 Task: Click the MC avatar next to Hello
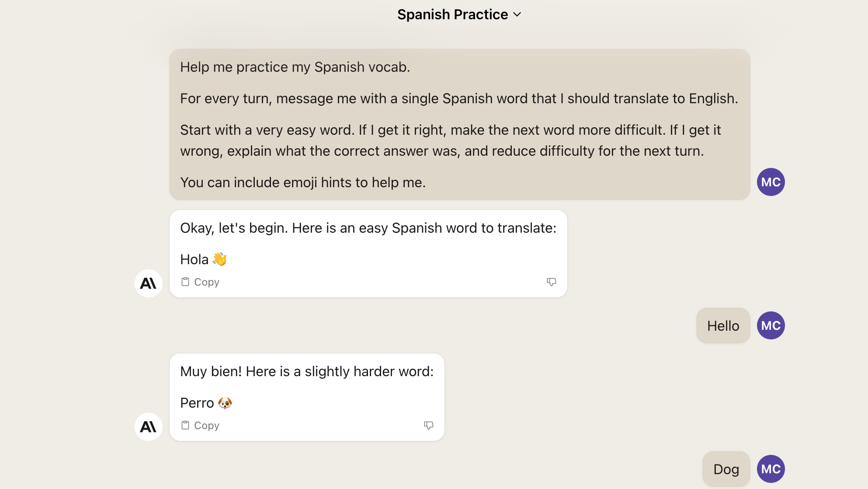click(x=771, y=325)
